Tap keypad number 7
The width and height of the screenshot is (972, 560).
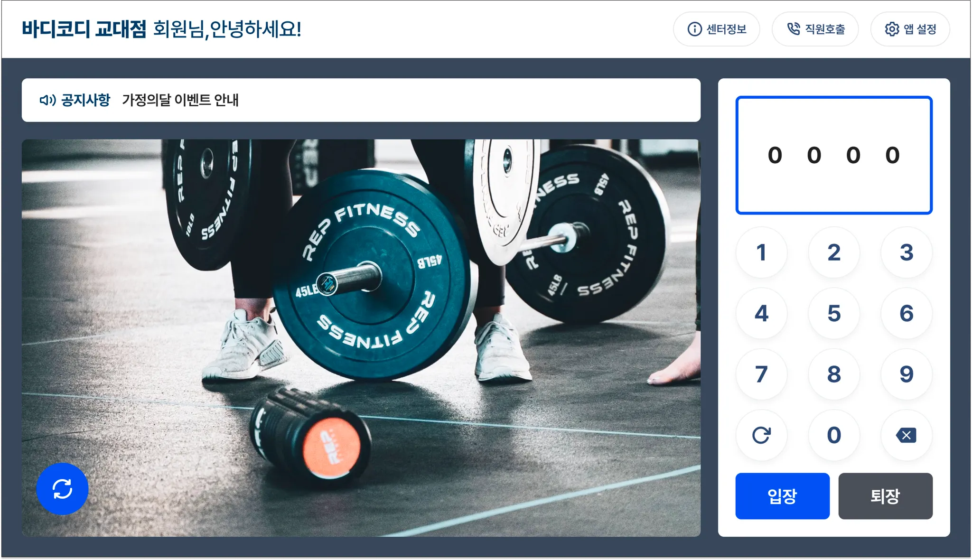[x=761, y=374]
